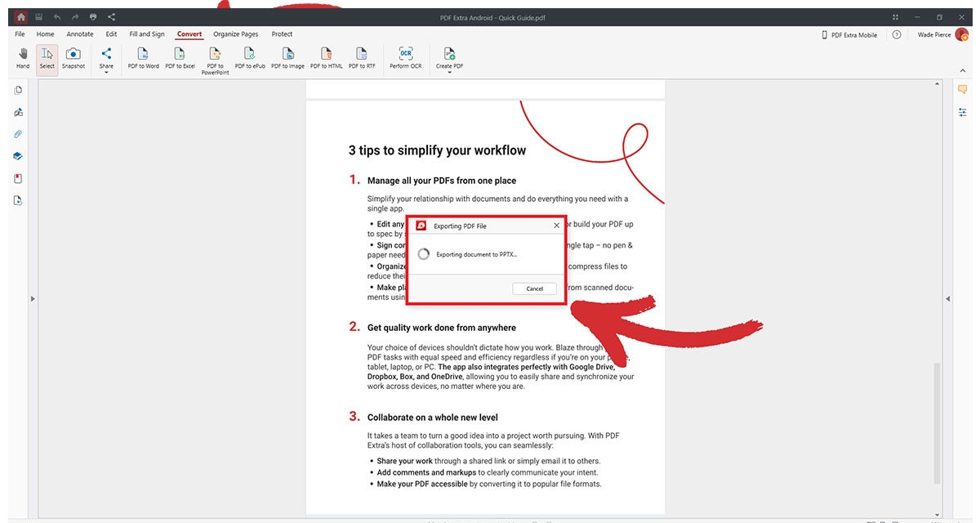This screenshot has height=523, width=980.
Task: Click the Save icon in title bar
Action: coord(39,16)
